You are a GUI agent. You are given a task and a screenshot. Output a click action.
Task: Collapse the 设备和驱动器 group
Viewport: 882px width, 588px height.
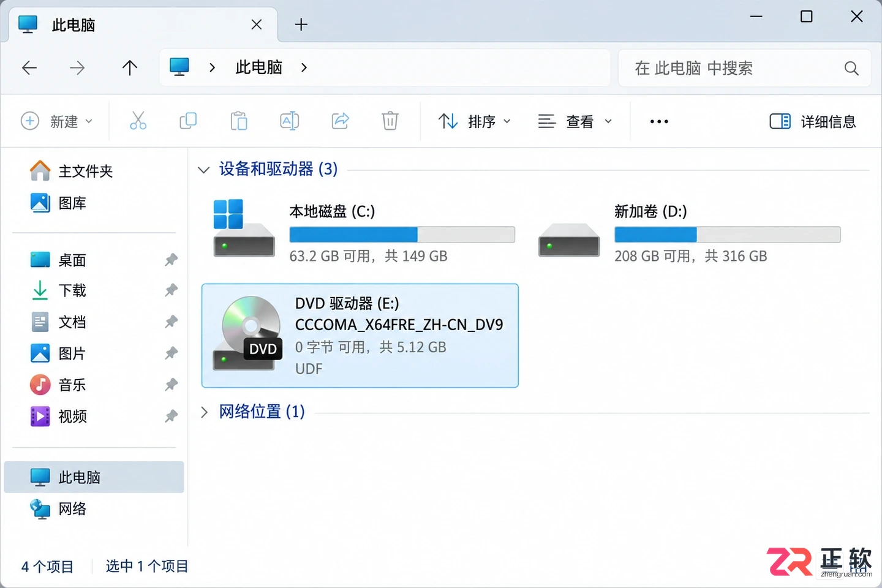point(203,170)
